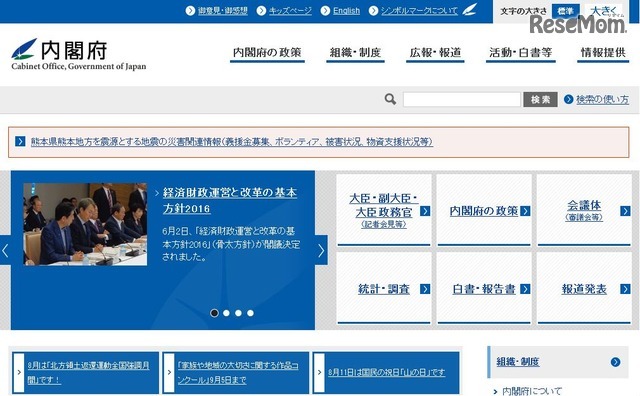
Task: Open 内閣府について sidebar link
Action: point(532,392)
